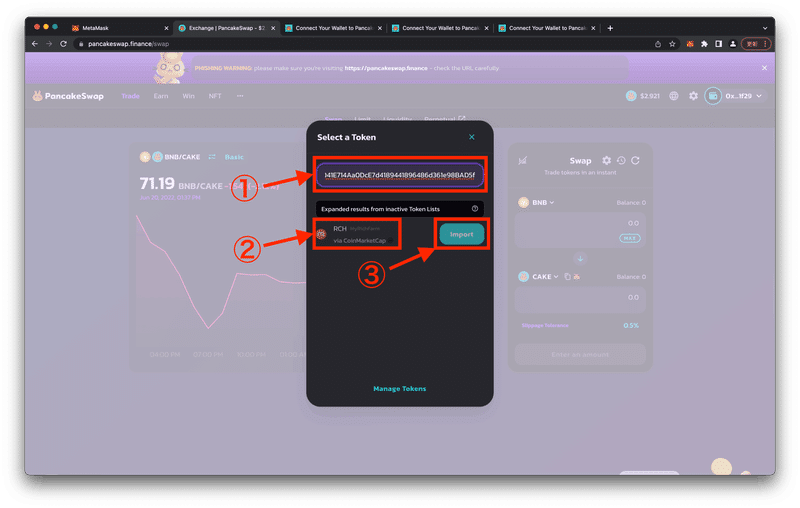Click the token address search field
This screenshot has width=800, height=508.
point(399,175)
